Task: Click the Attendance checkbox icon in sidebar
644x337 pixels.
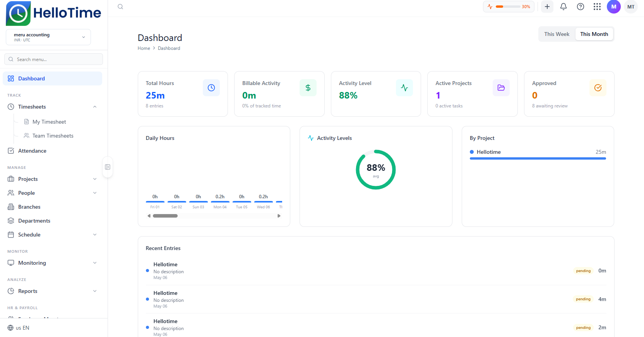Action: click(x=11, y=151)
